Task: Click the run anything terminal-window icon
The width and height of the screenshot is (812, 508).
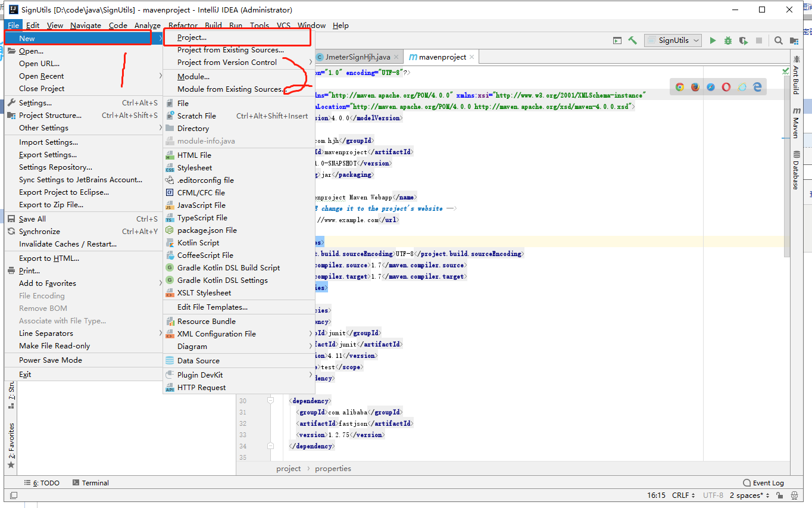Action: tap(617, 40)
